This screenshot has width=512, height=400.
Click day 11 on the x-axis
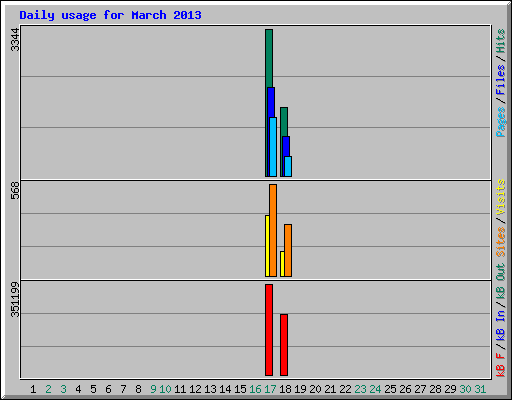pyautogui.click(x=180, y=389)
